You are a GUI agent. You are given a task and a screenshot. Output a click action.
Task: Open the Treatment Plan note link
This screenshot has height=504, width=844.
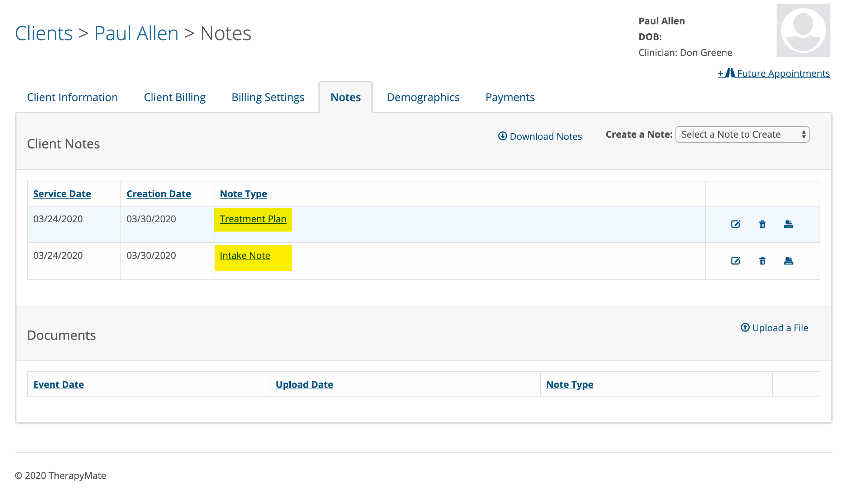(x=253, y=219)
